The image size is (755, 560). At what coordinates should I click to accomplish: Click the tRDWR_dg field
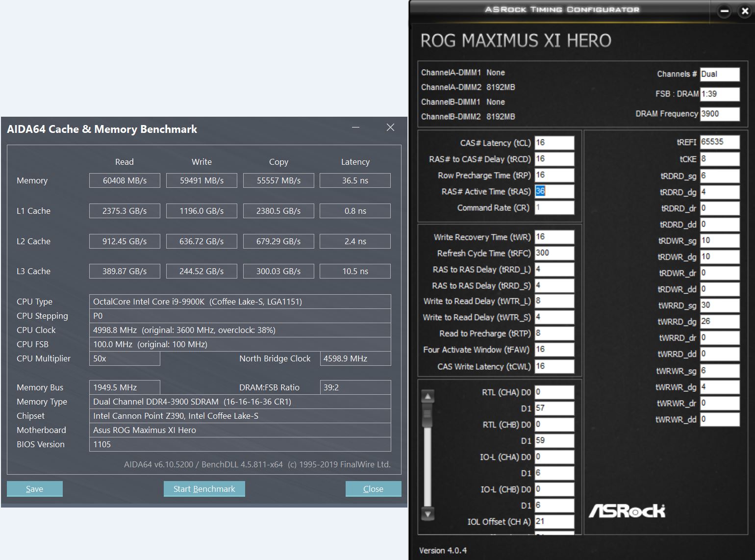[x=719, y=257]
